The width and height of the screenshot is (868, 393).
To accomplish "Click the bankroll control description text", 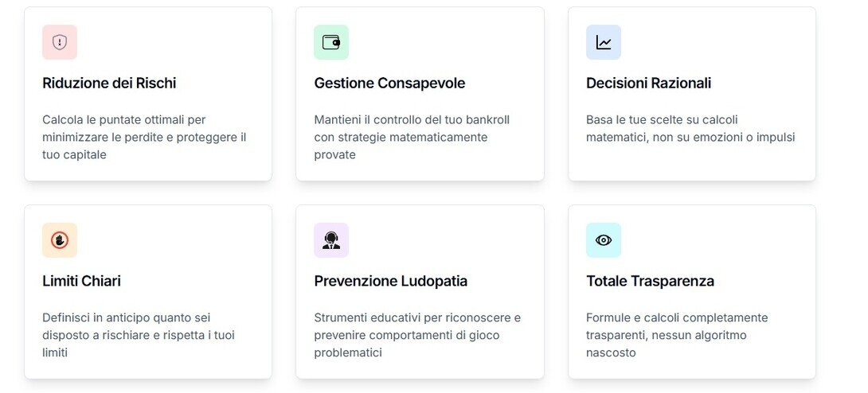I will [x=412, y=137].
